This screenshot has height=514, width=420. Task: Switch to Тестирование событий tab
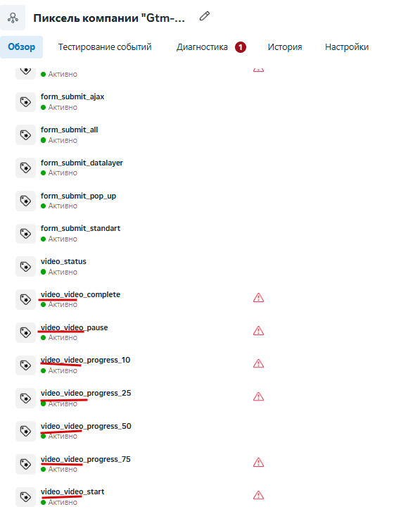105,47
